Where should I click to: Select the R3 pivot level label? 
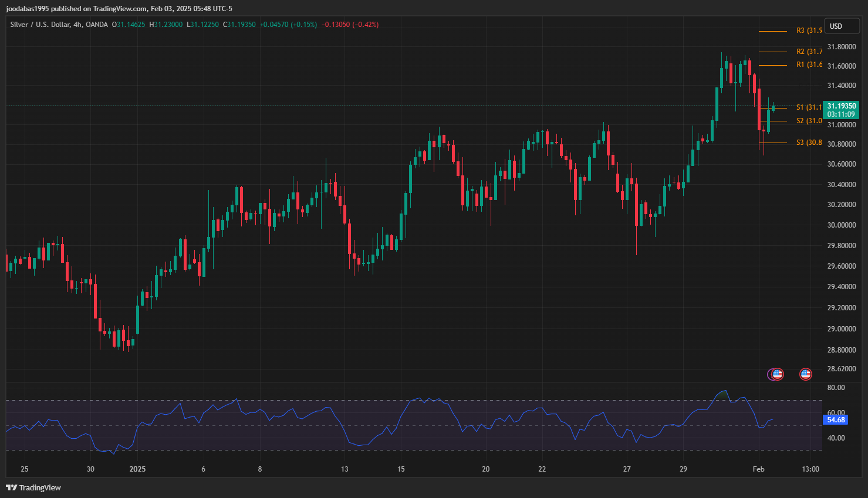pyautogui.click(x=809, y=31)
